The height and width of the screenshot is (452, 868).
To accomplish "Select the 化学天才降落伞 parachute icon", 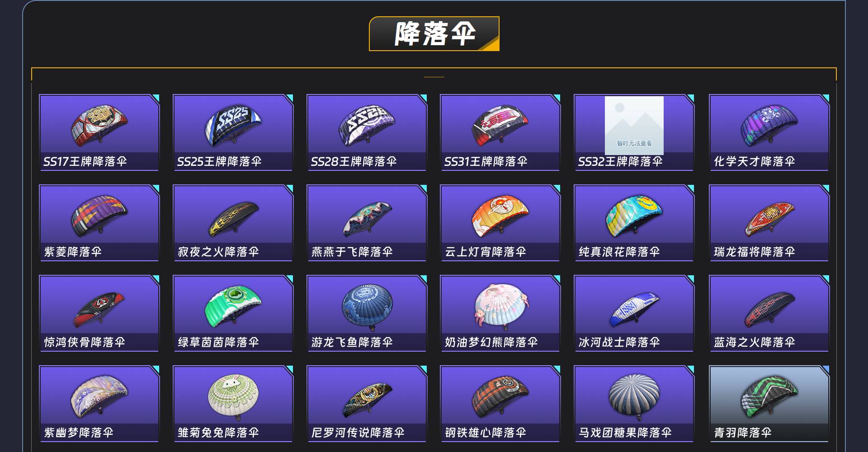I will point(769,126).
